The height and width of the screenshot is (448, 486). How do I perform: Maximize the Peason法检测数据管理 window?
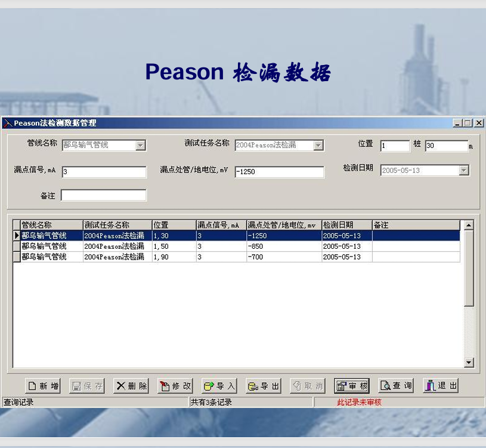468,123
